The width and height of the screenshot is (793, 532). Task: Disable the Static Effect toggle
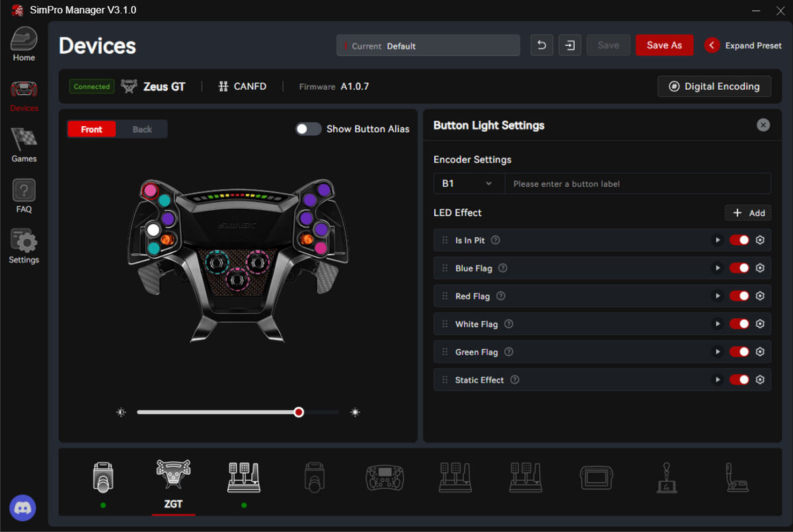739,380
